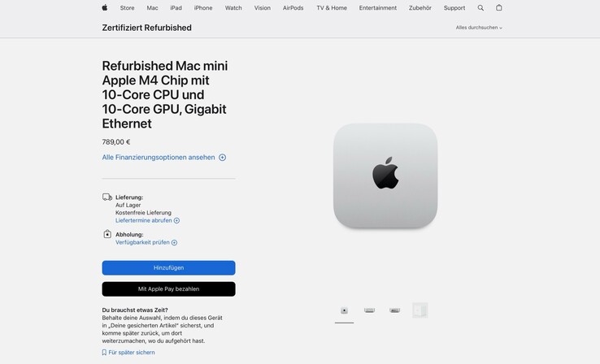Click the Zertifiziert Refurbished heading link
Screen dimensions: 600x364
(x=147, y=28)
